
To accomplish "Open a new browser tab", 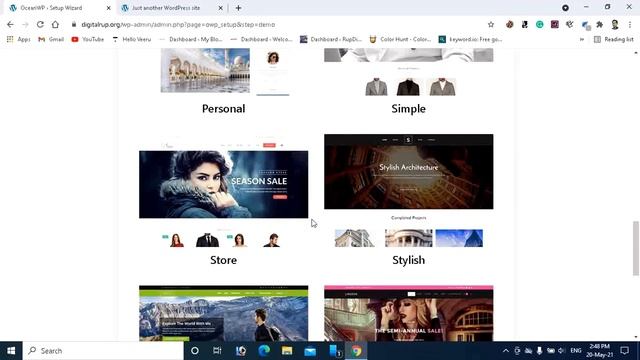I will 238,8.
